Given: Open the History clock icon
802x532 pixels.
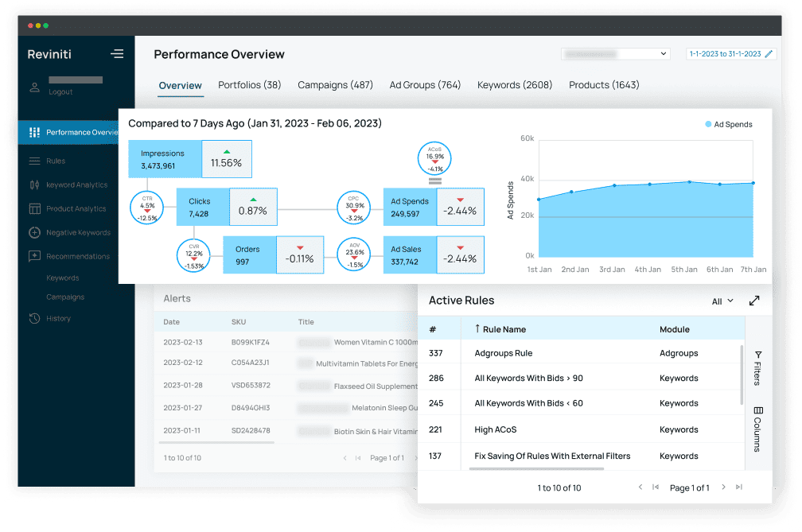Looking at the screenshot, I should [34, 318].
